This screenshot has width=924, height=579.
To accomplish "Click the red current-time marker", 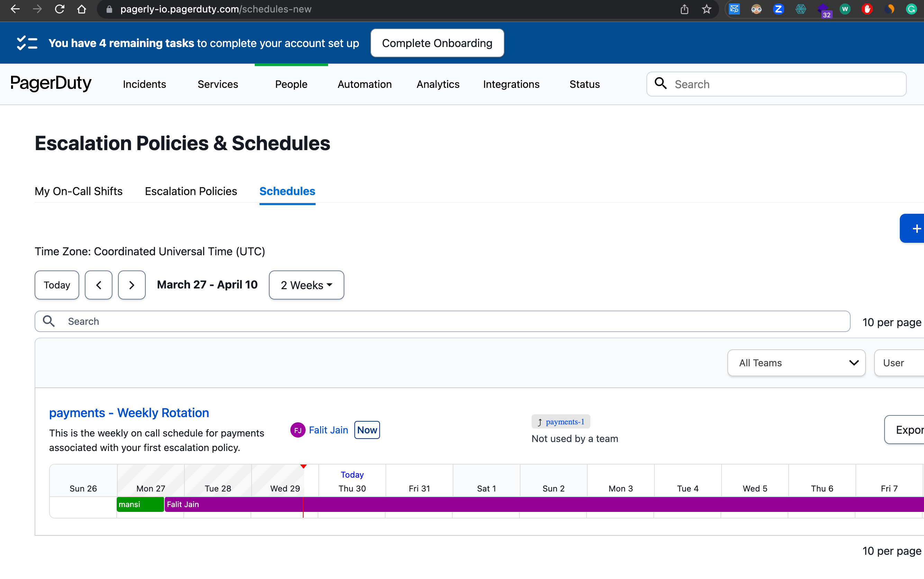I will [304, 466].
